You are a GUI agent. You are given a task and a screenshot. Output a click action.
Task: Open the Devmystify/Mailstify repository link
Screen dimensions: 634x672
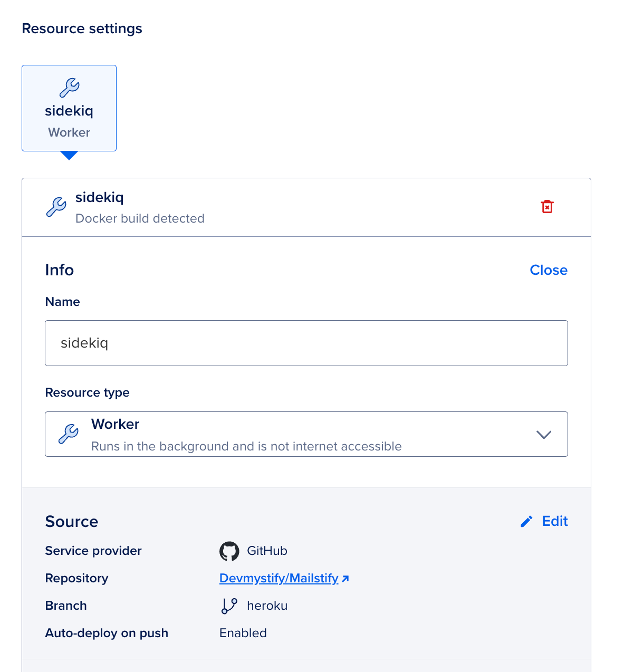click(278, 578)
